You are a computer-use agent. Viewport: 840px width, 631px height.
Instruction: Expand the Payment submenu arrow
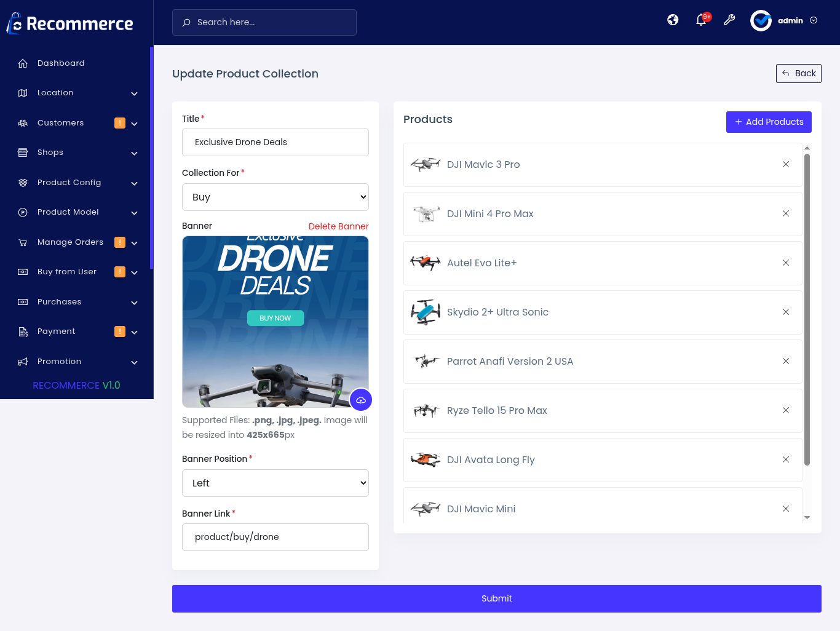(x=134, y=332)
